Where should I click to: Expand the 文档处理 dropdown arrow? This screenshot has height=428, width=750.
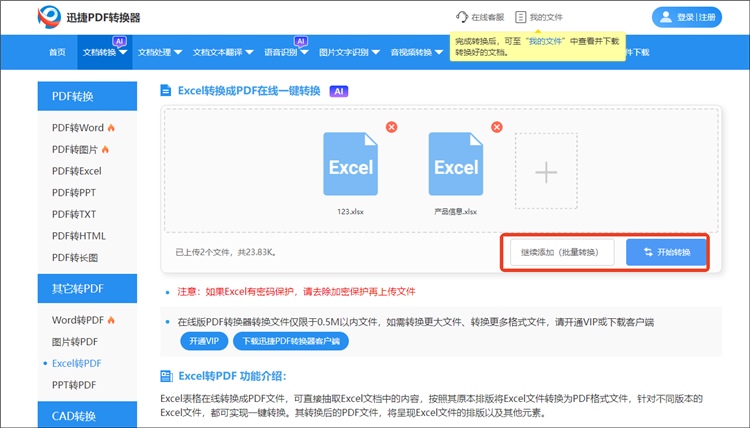[x=178, y=53]
